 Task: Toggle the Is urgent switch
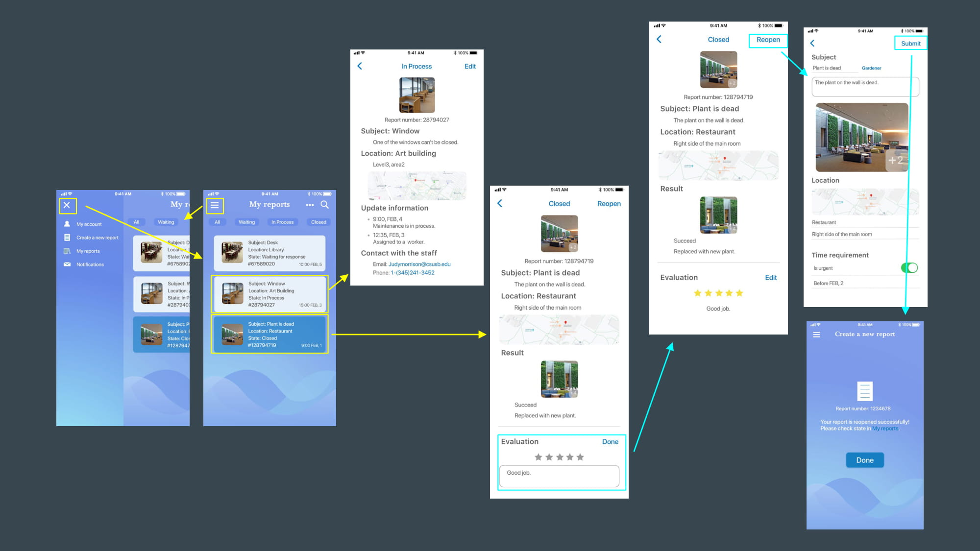pyautogui.click(x=909, y=268)
